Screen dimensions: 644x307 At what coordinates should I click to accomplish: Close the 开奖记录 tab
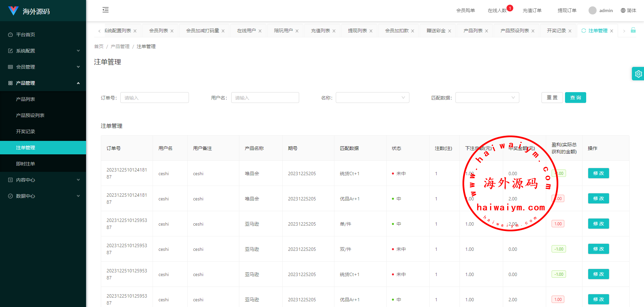click(x=570, y=31)
